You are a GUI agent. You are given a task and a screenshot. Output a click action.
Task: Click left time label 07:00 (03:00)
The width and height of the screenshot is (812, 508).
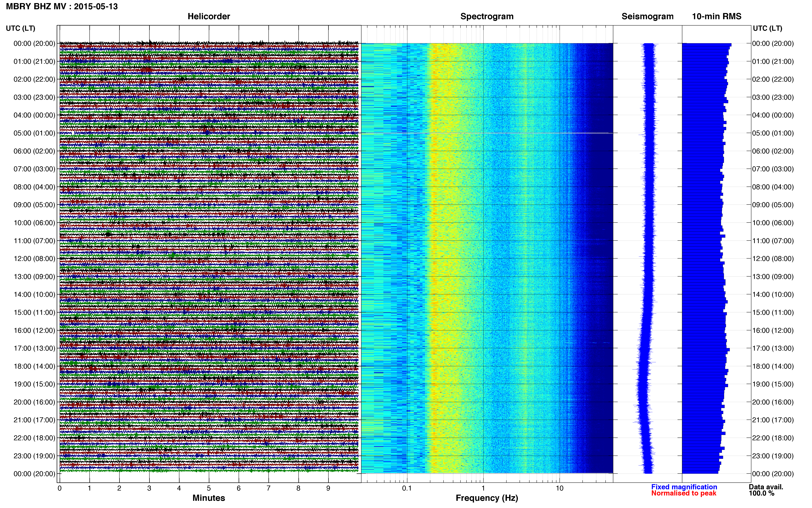pos(34,169)
